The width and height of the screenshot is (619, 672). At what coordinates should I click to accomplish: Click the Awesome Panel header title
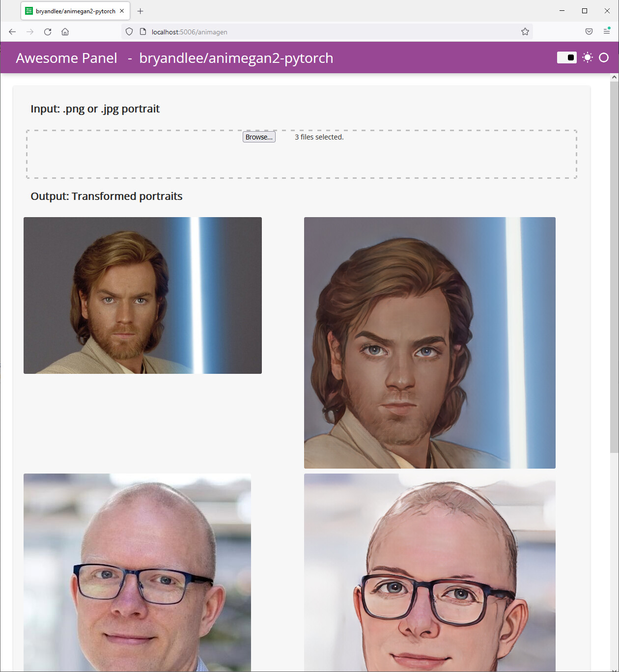tap(66, 58)
